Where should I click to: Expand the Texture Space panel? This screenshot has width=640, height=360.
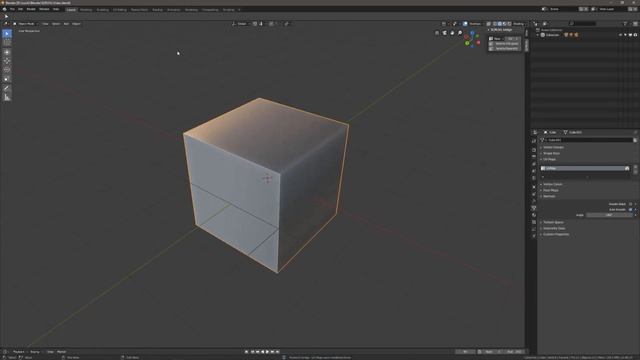(x=553, y=222)
